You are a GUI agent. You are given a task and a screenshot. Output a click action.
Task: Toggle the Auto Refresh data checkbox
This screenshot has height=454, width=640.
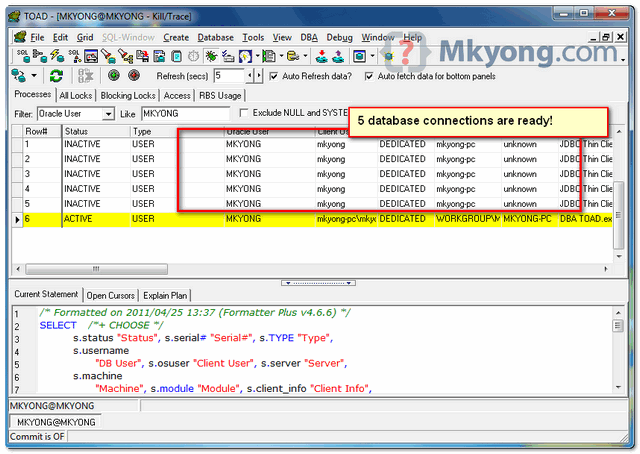point(275,76)
